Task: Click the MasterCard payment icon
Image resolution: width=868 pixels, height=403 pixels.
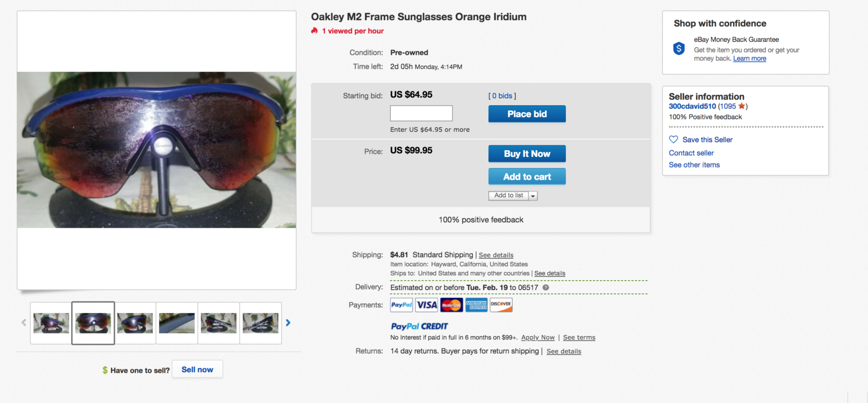Action: 451,305
